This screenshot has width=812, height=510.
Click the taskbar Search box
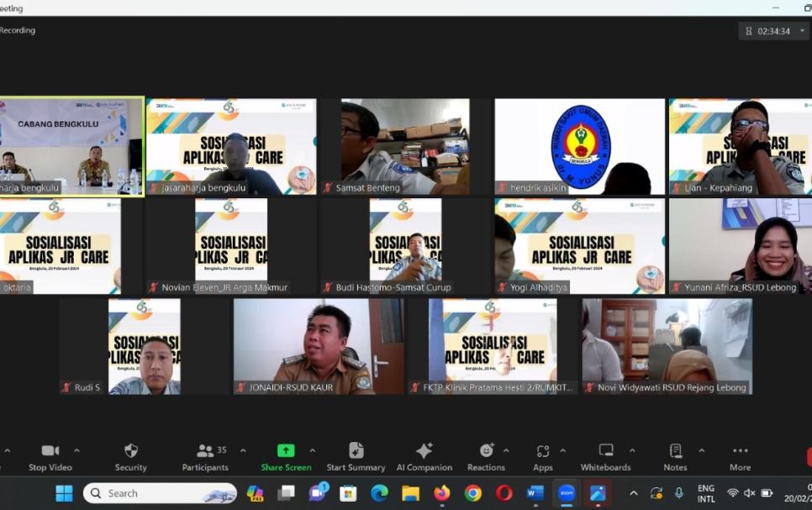coord(160,493)
